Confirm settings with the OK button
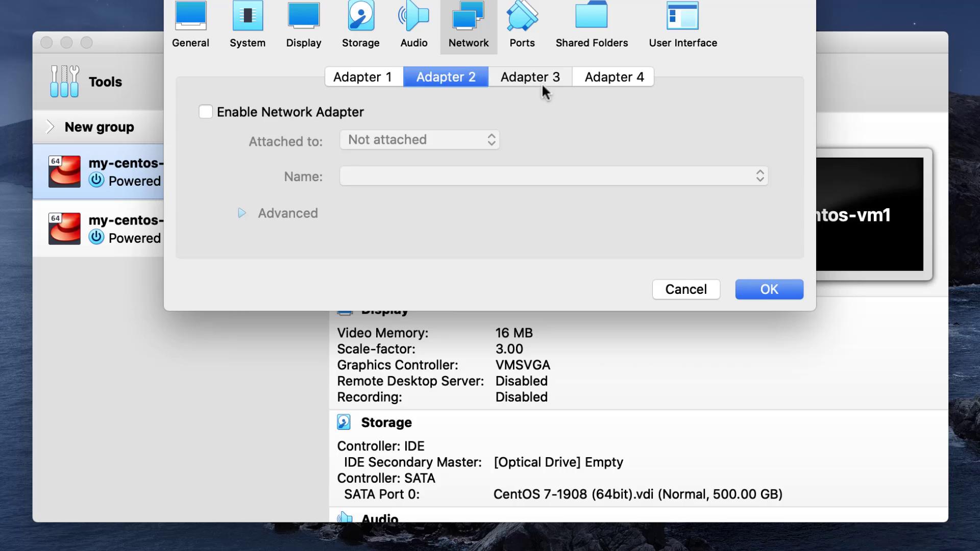The image size is (980, 551). coord(769,289)
